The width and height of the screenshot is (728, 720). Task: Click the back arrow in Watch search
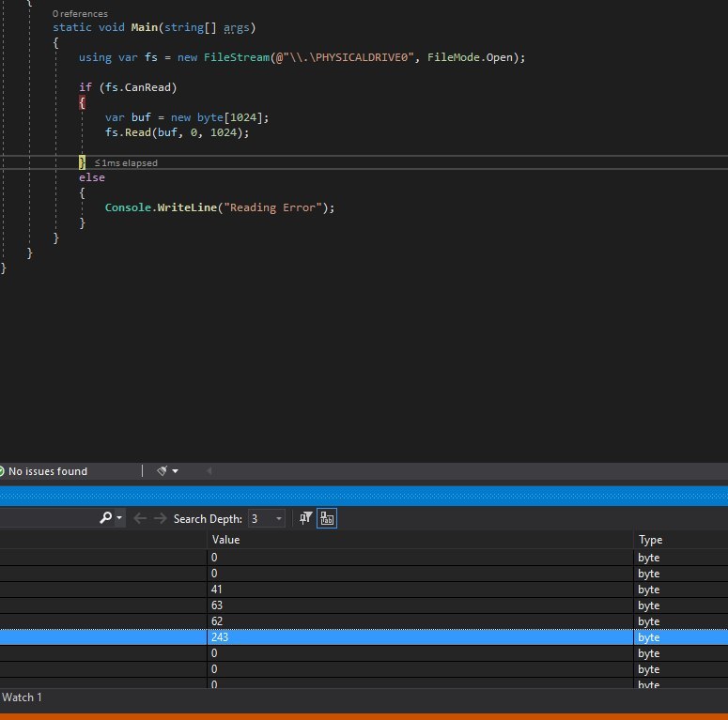pos(140,518)
